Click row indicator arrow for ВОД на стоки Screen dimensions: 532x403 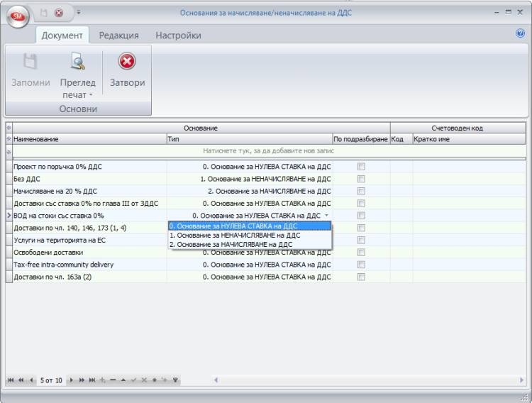(9, 216)
